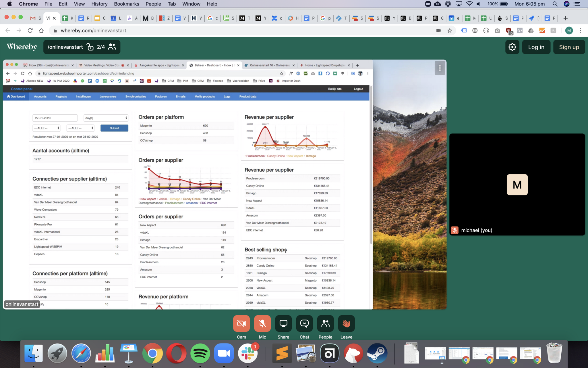
Task: Start screen sharing with Share icon
Action: [283, 323]
